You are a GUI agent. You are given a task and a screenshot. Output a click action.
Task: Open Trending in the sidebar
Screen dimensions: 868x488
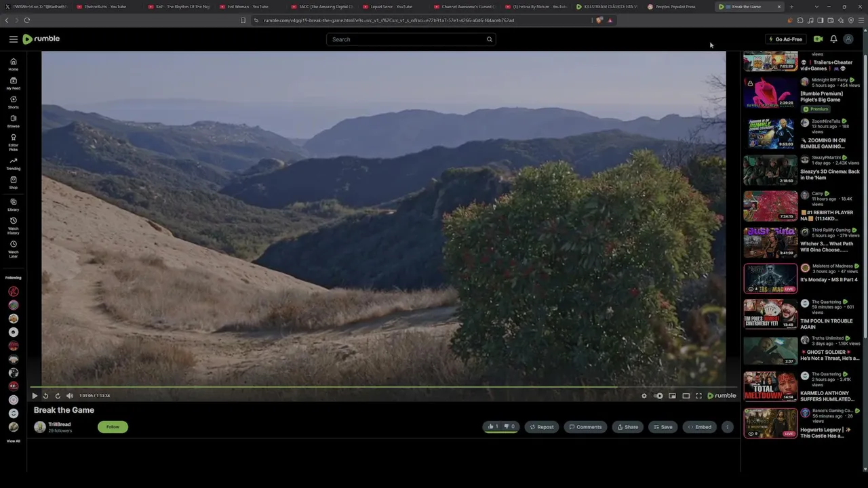tap(13, 163)
